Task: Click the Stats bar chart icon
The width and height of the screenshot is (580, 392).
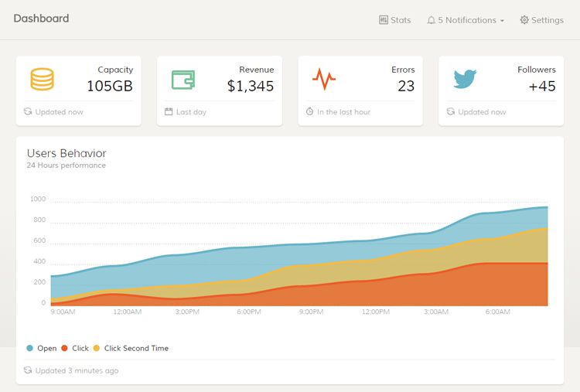Action: (x=384, y=20)
